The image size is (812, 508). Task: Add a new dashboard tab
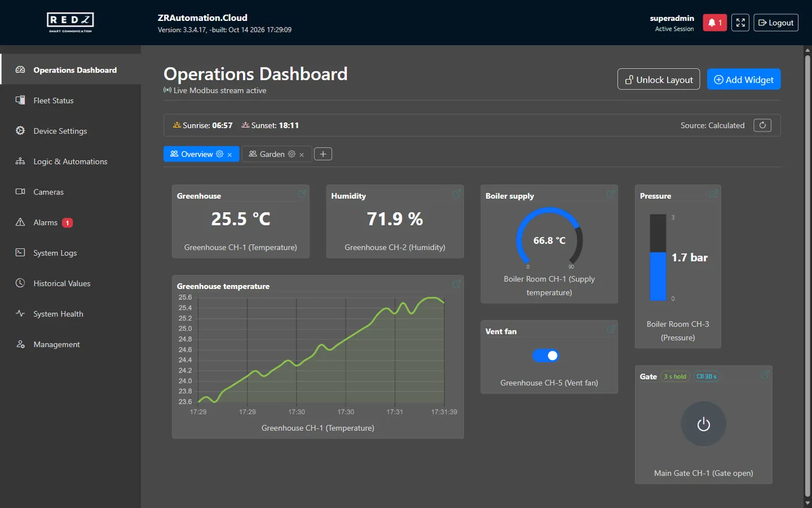(323, 154)
